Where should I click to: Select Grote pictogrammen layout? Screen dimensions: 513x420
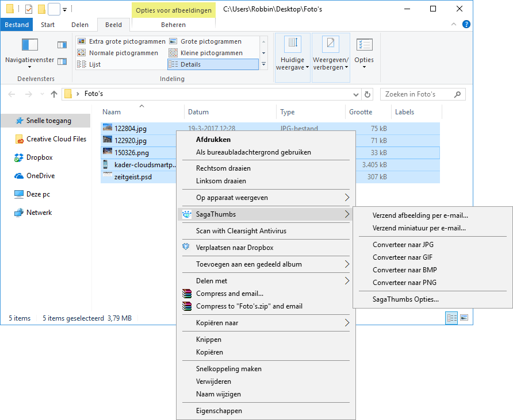[x=205, y=41]
